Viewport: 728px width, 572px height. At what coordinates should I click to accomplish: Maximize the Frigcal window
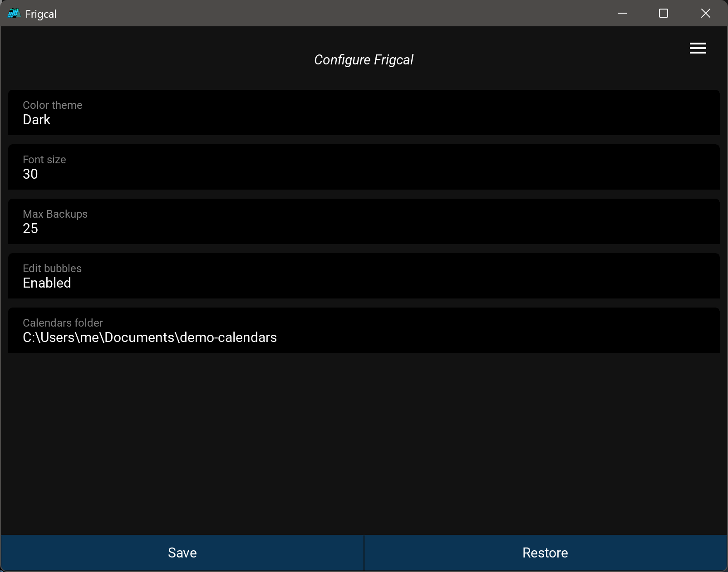tap(663, 14)
